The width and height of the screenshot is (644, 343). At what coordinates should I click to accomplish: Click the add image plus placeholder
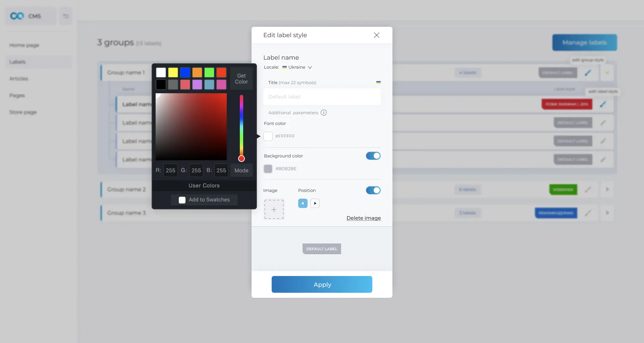point(274,209)
